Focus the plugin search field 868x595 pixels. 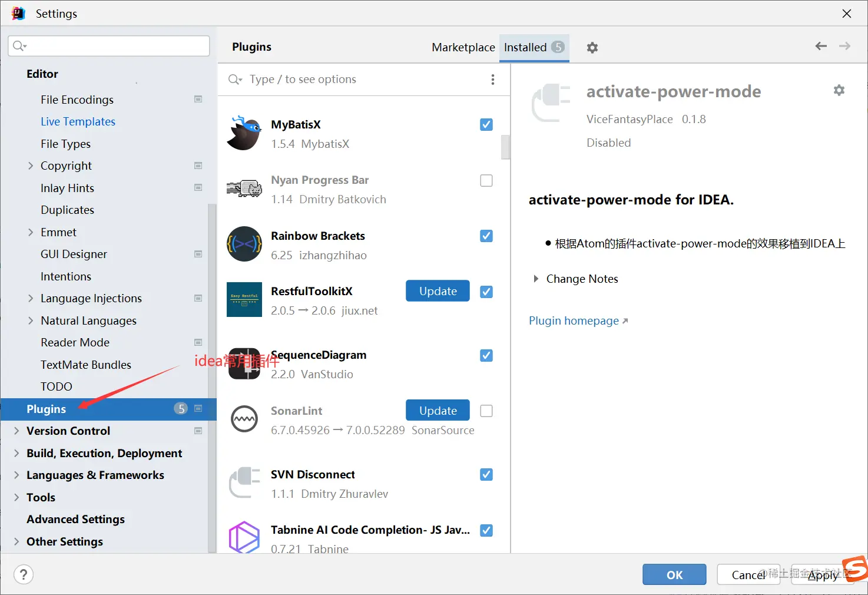(x=353, y=80)
